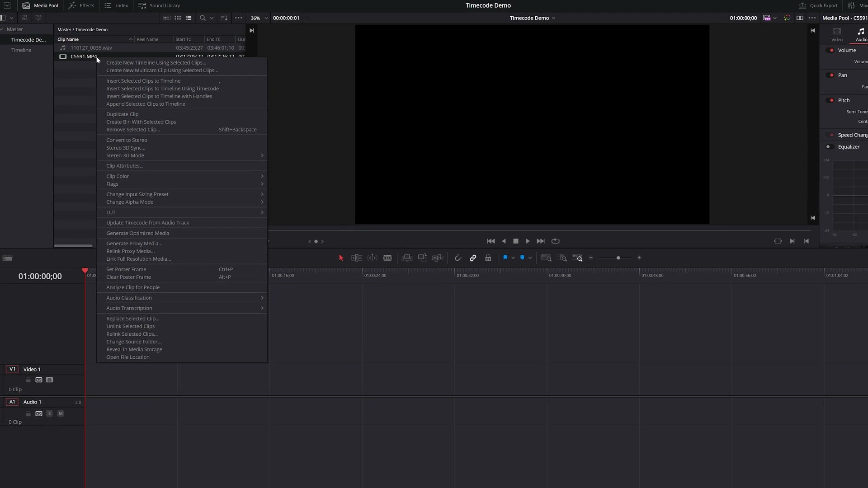This screenshot has width=868, height=488.
Task: Toggle the Media Pool panel
Action: pyautogui.click(x=40, y=5)
